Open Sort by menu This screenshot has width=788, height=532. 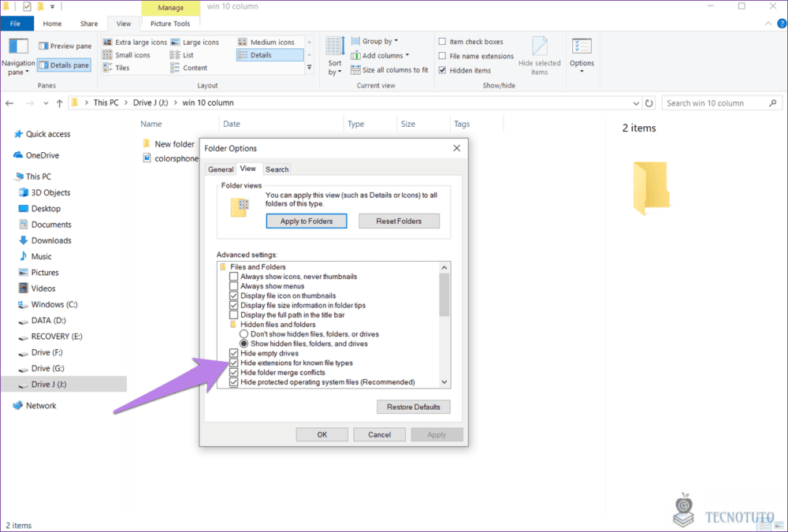(x=335, y=56)
